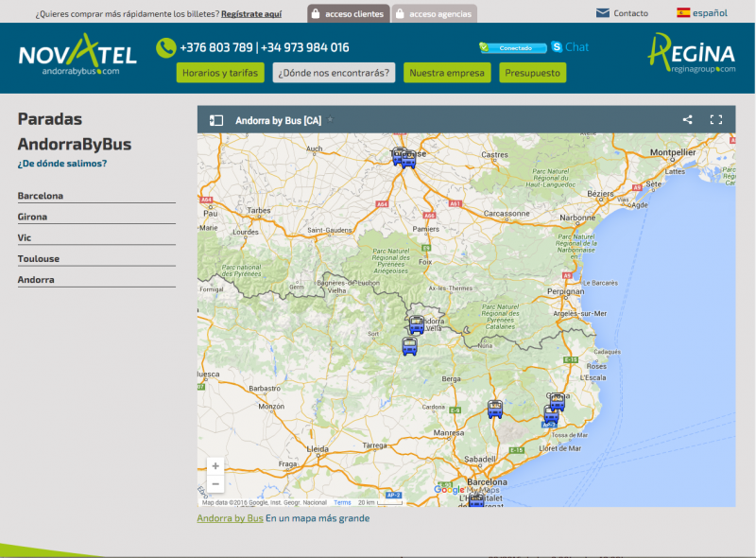
Task: Select the bus stop marker at Andorra la Vella
Action: (416, 324)
